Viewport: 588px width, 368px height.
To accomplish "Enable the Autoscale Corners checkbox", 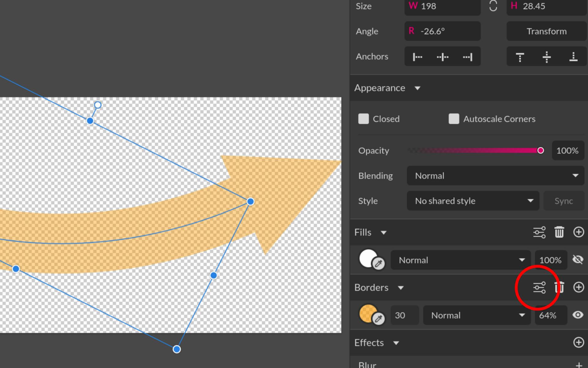I will [x=454, y=119].
